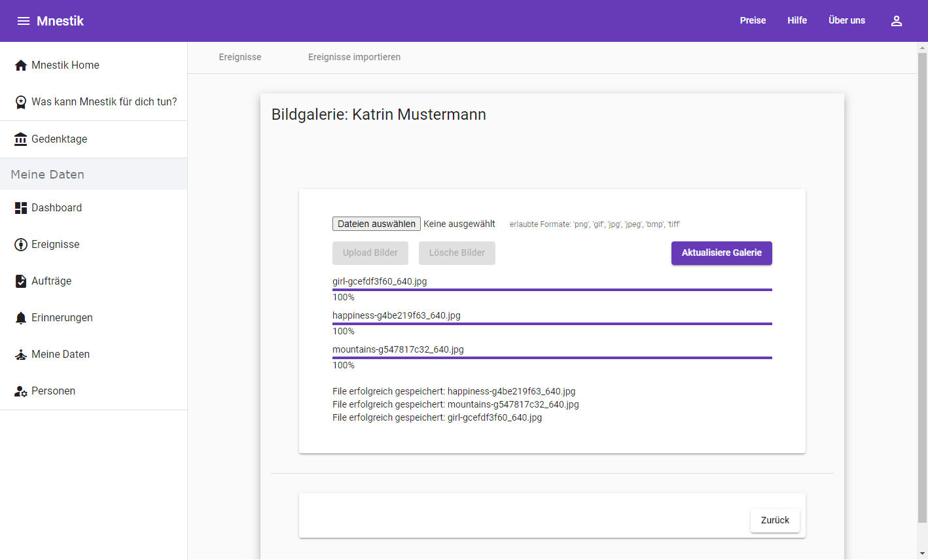Click the Gedenktage building icon
Viewport: 928px width, 560px height.
21,139
